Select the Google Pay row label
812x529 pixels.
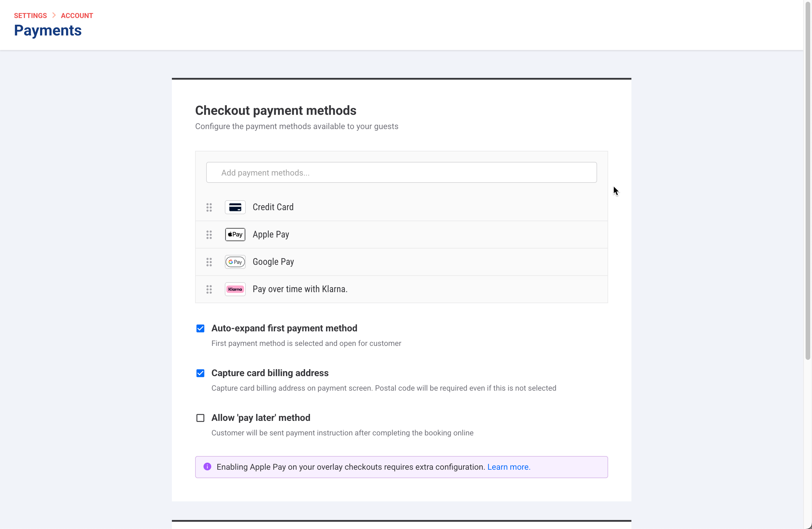coord(273,262)
